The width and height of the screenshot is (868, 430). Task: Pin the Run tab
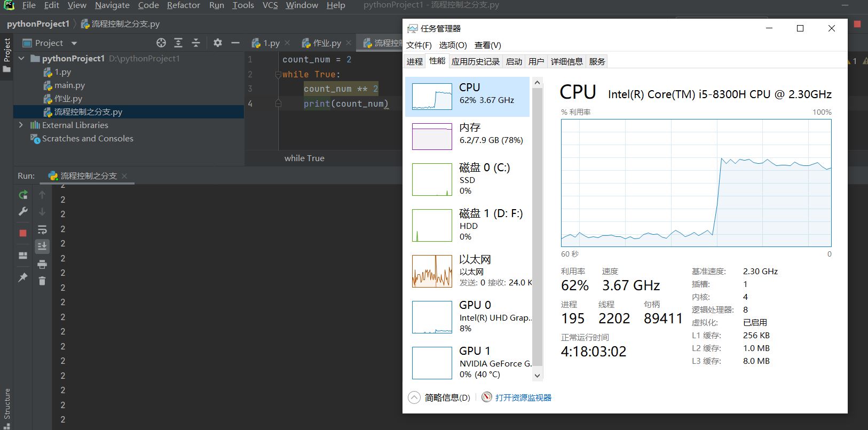(x=23, y=277)
